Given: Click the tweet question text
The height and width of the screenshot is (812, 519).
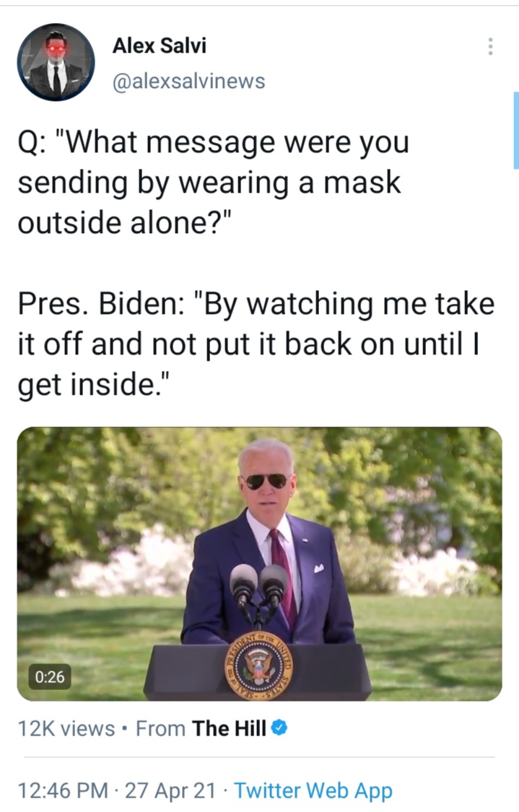Looking at the screenshot, I should (x=214, y=183).
